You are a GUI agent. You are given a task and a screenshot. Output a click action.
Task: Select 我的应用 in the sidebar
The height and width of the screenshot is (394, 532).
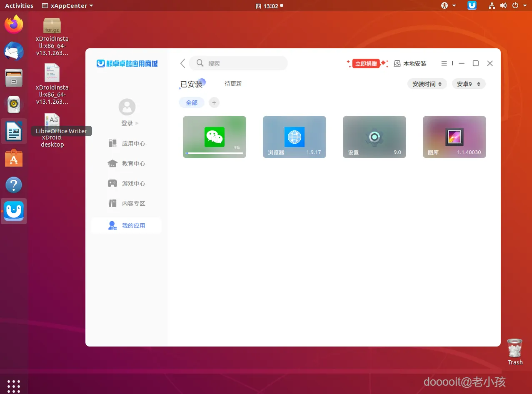click(126, 226)
